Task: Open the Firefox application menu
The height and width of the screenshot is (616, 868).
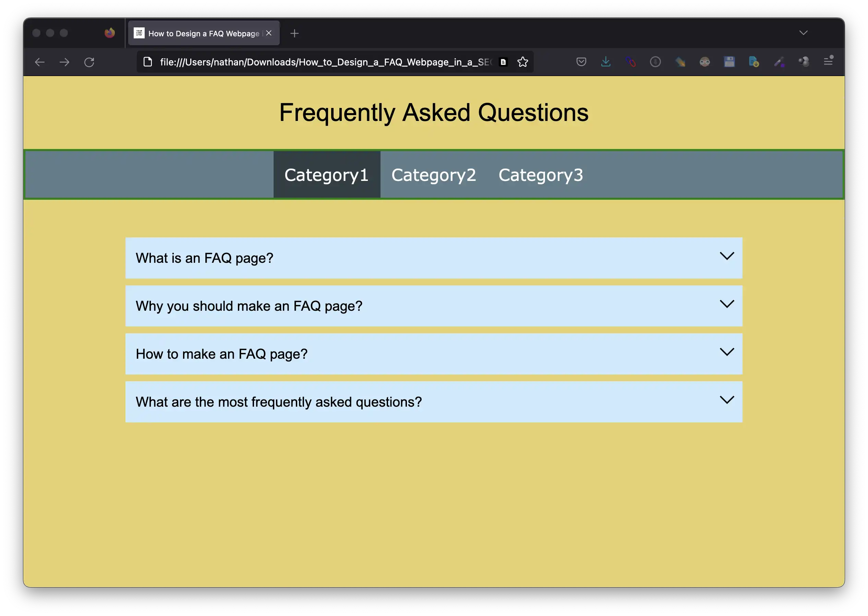Action: point(828,61)
